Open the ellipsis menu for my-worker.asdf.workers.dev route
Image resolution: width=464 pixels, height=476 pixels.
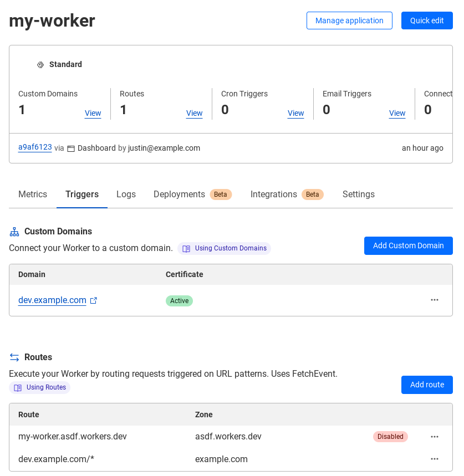point(435,437)
